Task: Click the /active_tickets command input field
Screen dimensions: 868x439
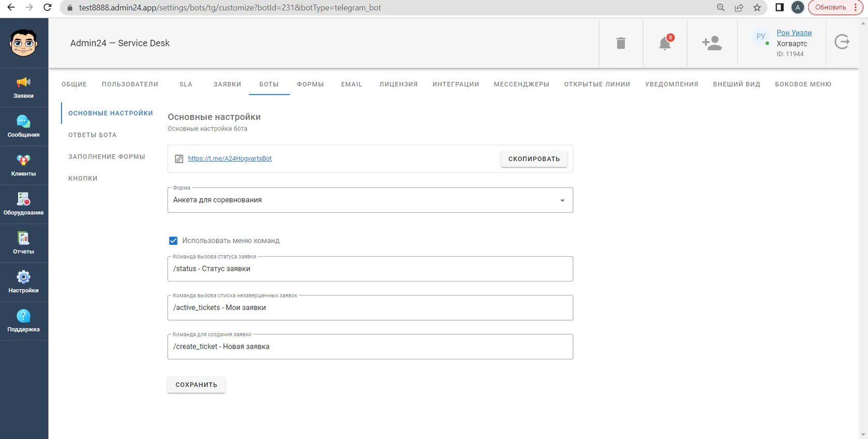Action: click(x=370, y=307)
